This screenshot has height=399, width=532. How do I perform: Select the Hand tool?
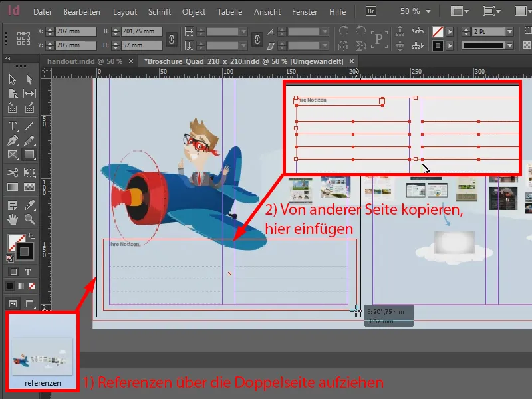point(13,220)
